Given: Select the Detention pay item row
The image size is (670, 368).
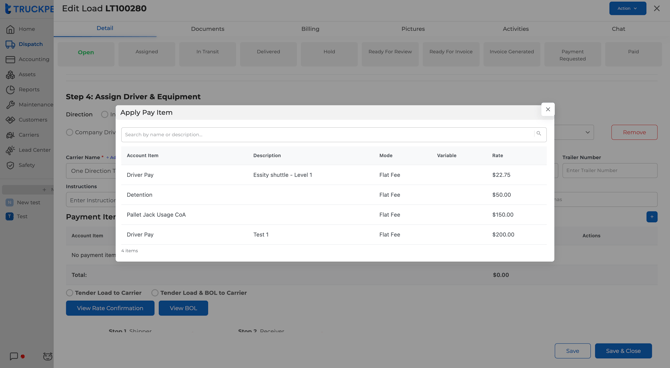Looking at the screenshot, I should tap(334, 195).
